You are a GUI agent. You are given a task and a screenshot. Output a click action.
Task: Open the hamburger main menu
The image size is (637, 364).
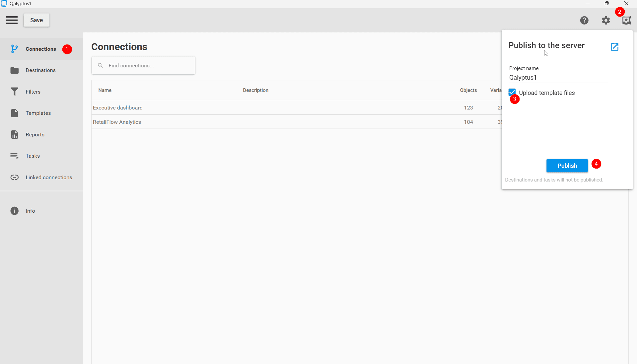(12, 20)
